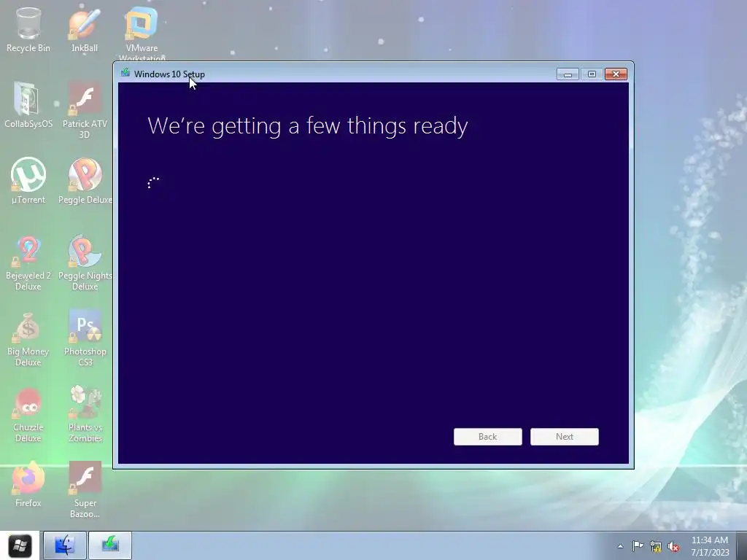
Task: Open the CollabSysOS folder icon
Action: point(28,105)
